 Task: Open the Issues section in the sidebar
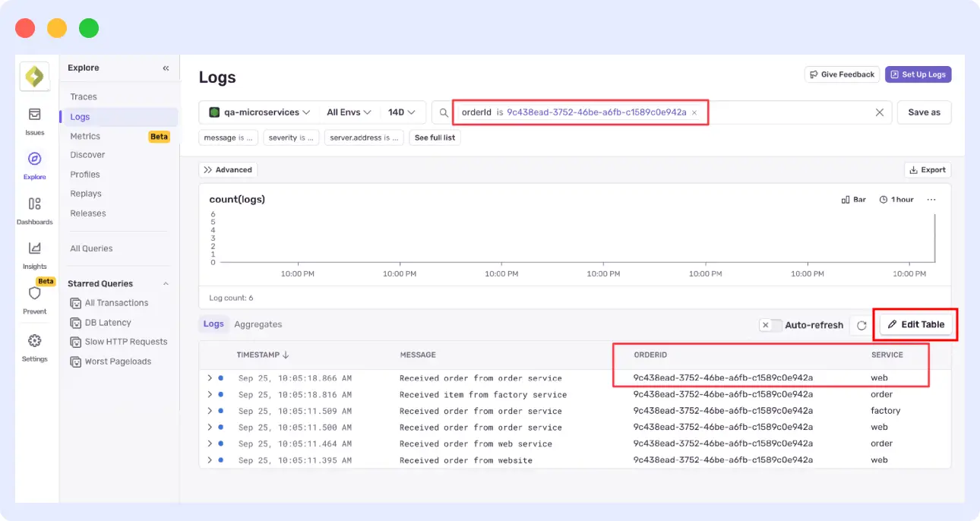(34, 121)
